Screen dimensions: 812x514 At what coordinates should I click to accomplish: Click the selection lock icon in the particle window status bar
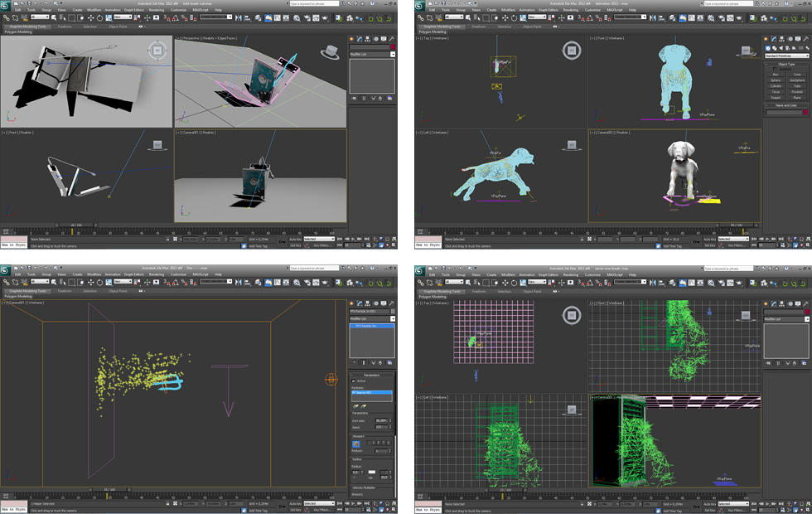pos(167,503)
